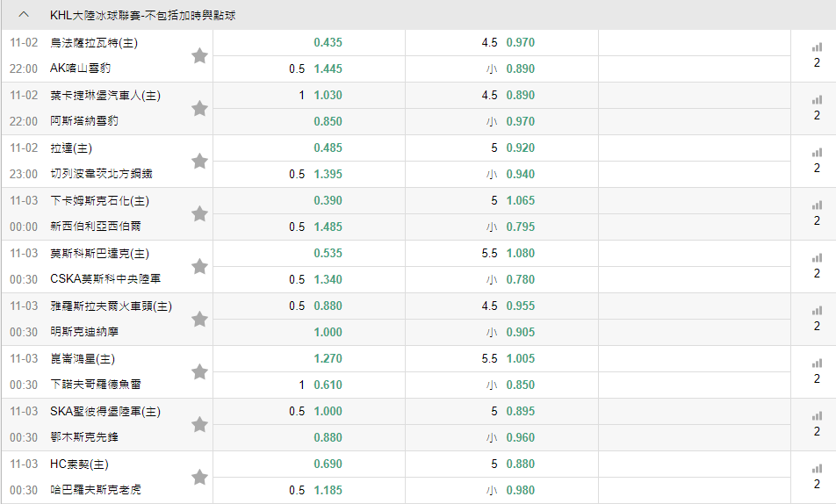Open team name 明斯克迪納摩

pyautogui.click(x=84, y=332)
